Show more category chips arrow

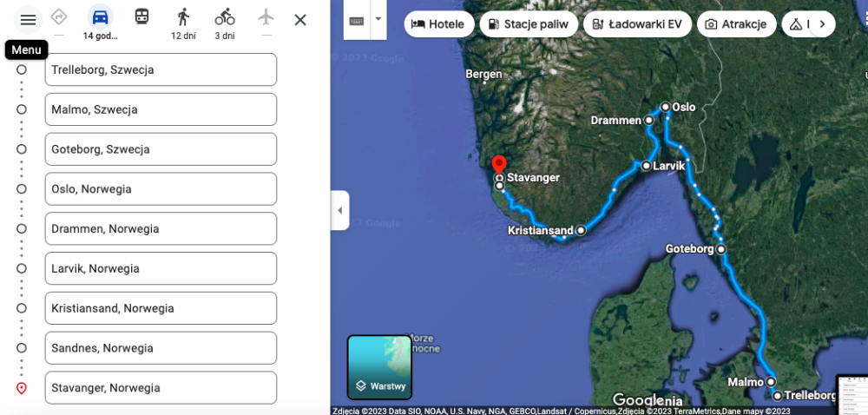[822, 24]
